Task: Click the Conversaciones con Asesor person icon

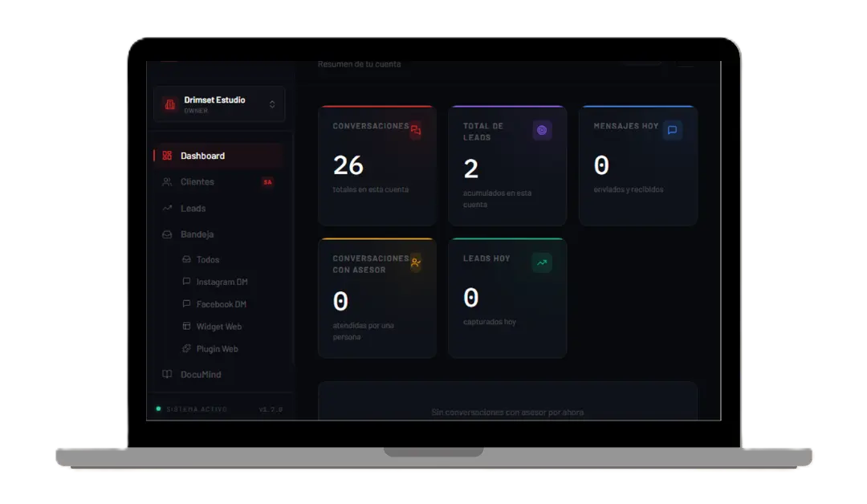Action: 416,263
